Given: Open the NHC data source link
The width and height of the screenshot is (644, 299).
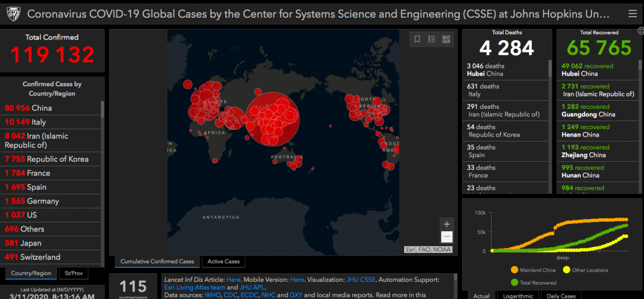Looking at the screenshot, I should (268, 295).
